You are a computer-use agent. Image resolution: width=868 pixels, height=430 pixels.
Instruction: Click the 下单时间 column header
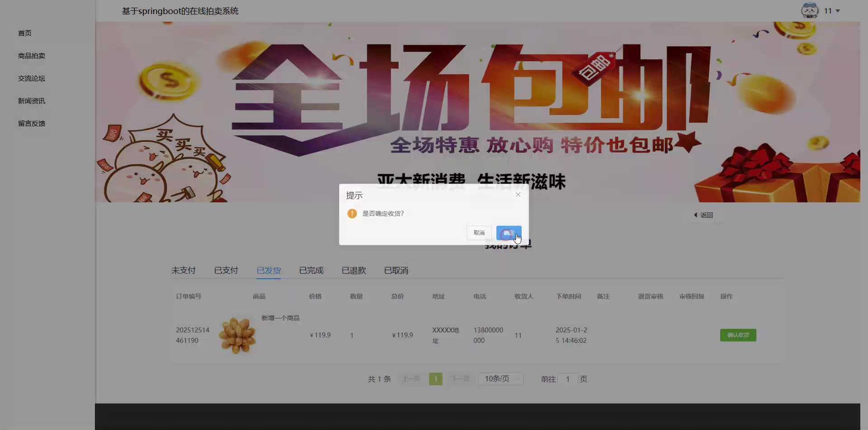[568, 297]
